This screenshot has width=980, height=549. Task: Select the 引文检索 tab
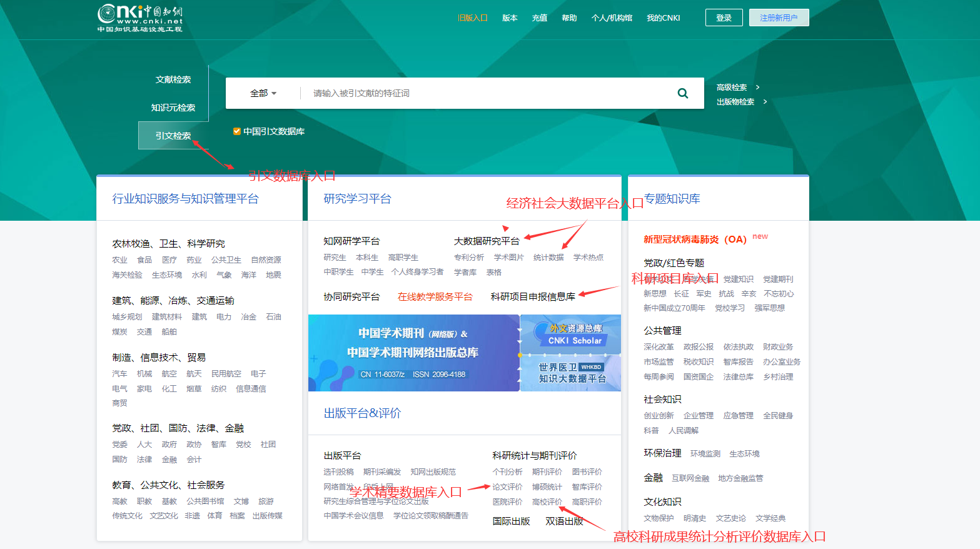(x=173, y=136)
